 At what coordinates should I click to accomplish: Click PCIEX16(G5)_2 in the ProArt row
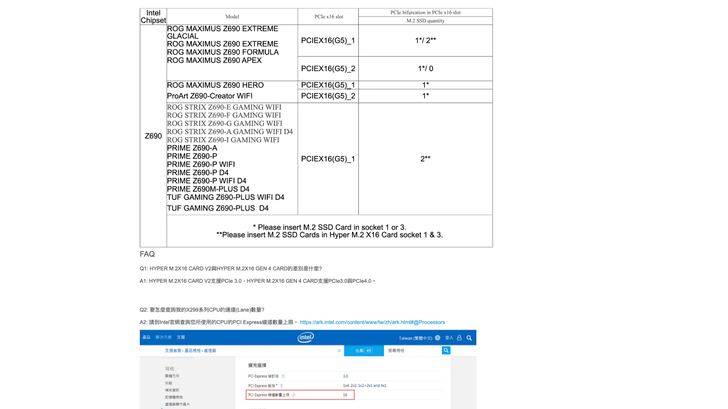328,96
